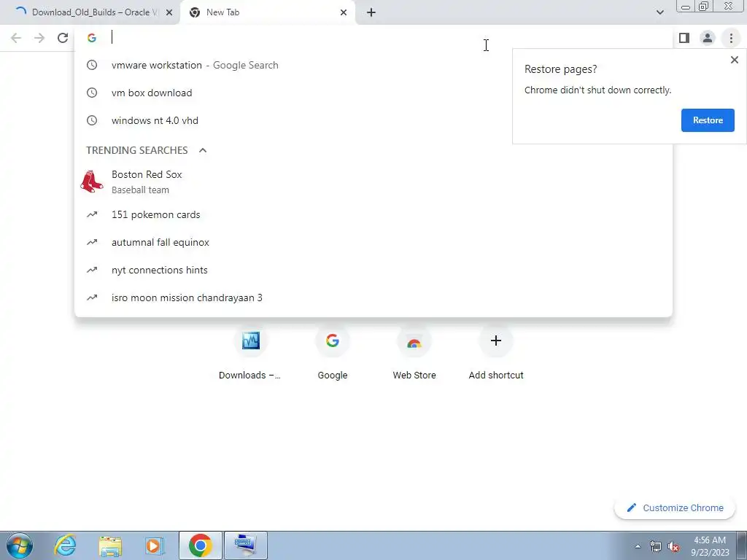Click the clock icon beside windows nt 4.0 vhd

(92, 120)
